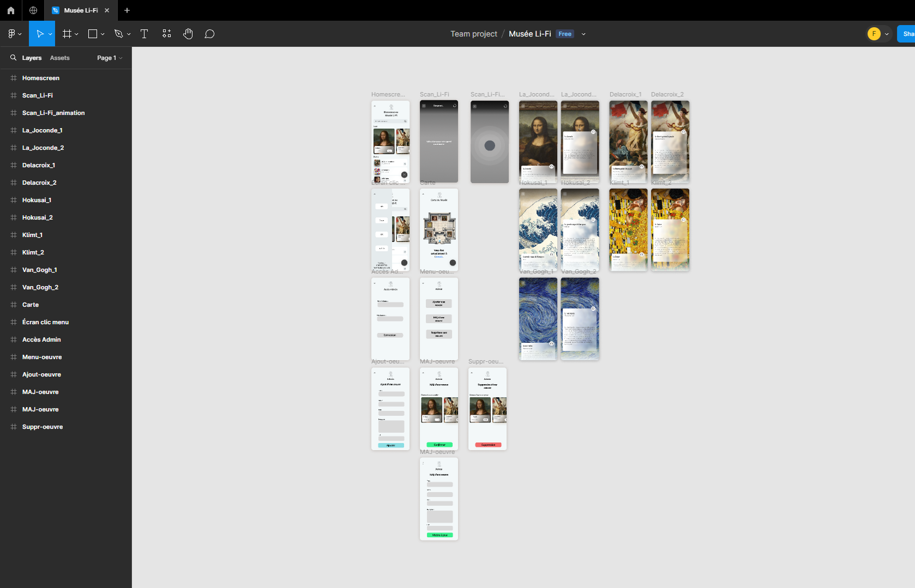Click the Klimt_1 frame on canvas

click(x=628, y=230)
